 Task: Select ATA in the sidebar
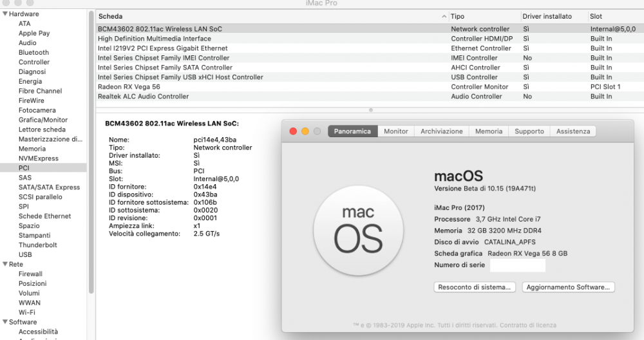pyautogui.click(x=24, y=23)
